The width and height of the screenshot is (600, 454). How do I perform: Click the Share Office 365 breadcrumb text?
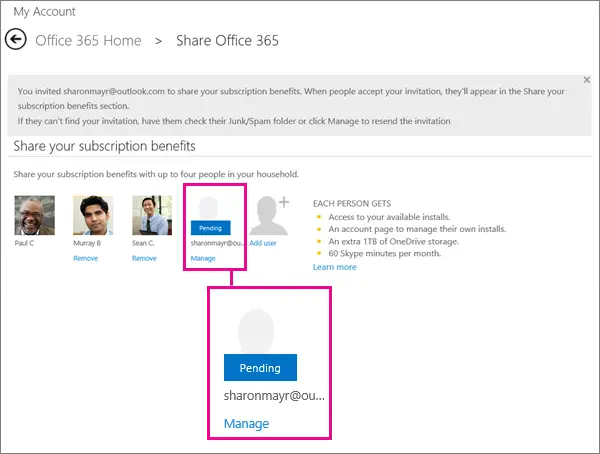[x=227, y=41]
